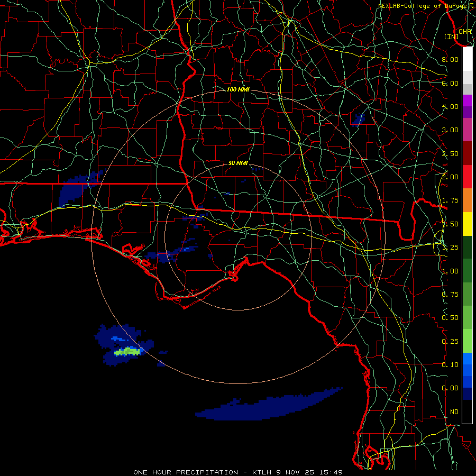This screenshot has width=476, height=476.
Task: Select the 3.00 legend value
Action: click(450, 130)
